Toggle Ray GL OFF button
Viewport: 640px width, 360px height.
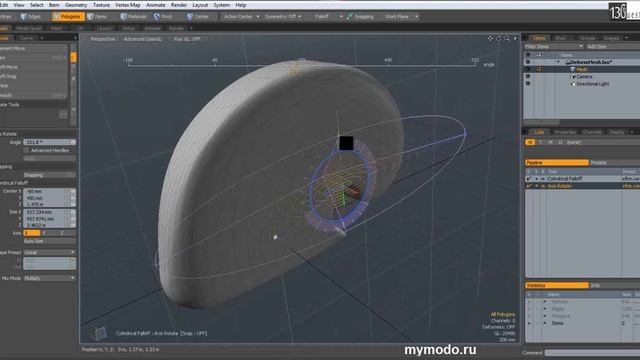187,39
